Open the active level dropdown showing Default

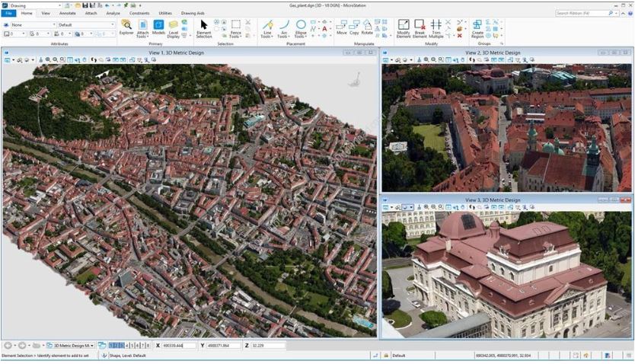pyautogui.click(x=86, y=24)
